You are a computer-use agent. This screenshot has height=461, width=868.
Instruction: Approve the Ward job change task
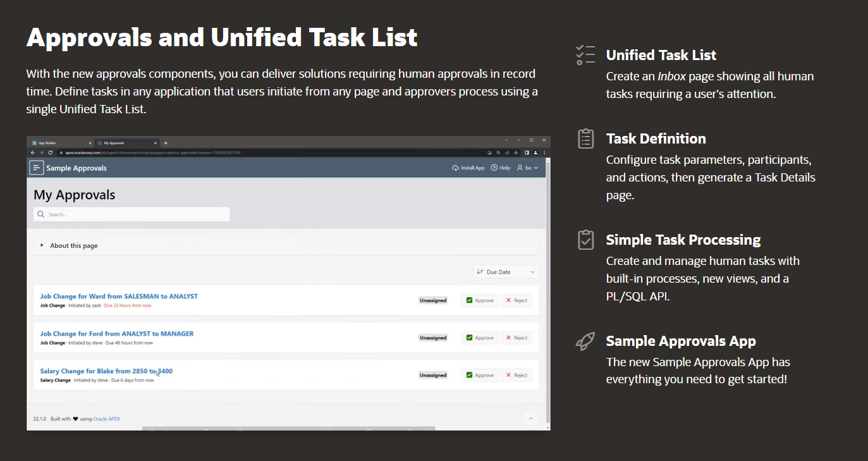click(x=480, y=300)
